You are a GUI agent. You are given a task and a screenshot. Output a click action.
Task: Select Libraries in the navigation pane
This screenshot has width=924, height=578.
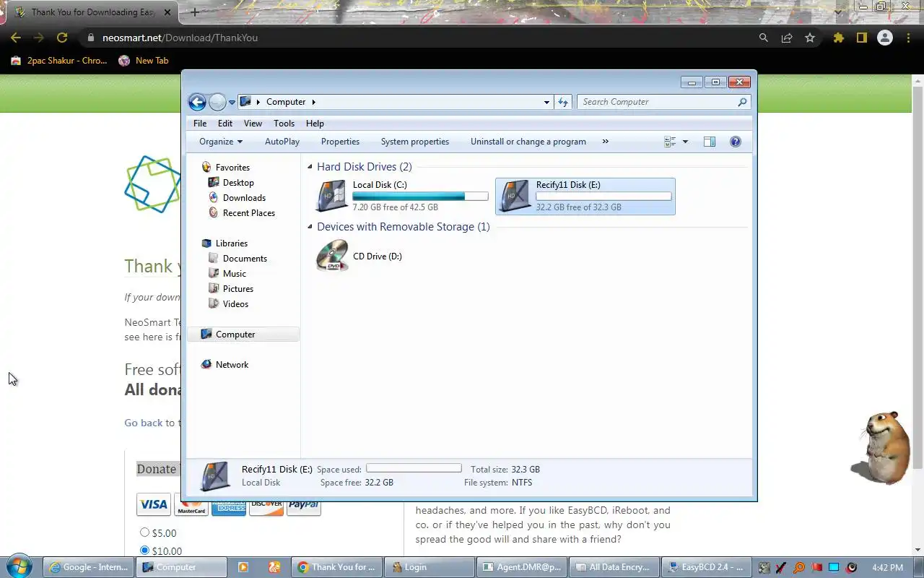(x=231, y=243)
